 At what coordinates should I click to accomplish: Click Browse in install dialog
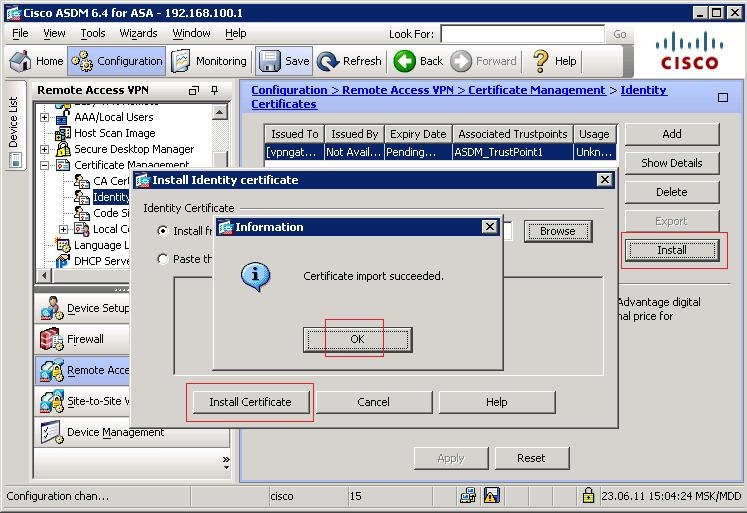click(558, 231)
